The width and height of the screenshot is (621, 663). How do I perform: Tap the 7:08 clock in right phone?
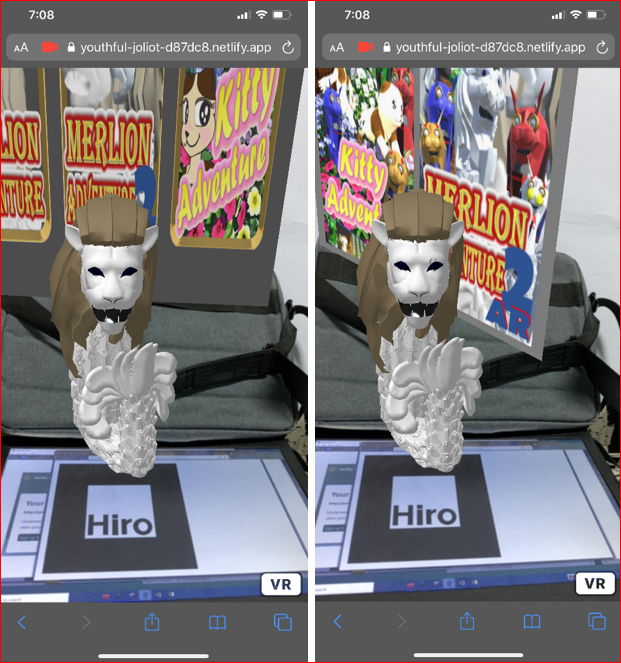click(x=357, y=15)
